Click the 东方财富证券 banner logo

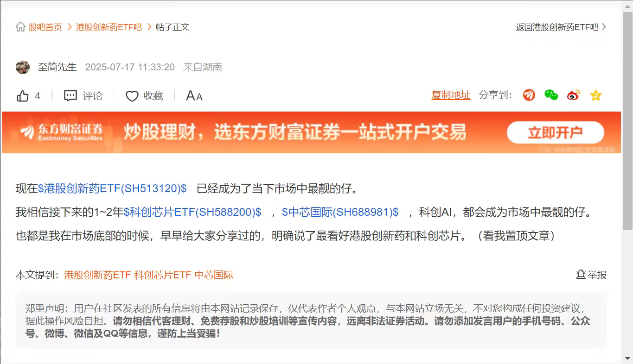click(x=62, y=132)
